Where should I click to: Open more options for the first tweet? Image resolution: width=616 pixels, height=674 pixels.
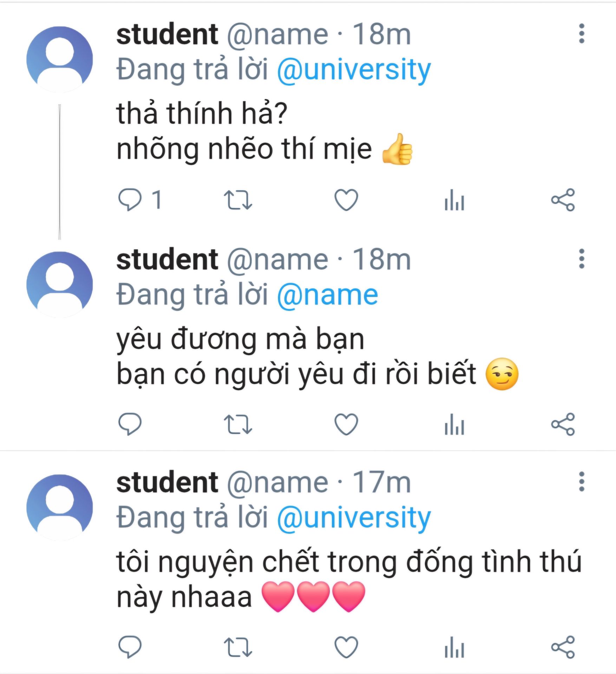pos(582,34)
